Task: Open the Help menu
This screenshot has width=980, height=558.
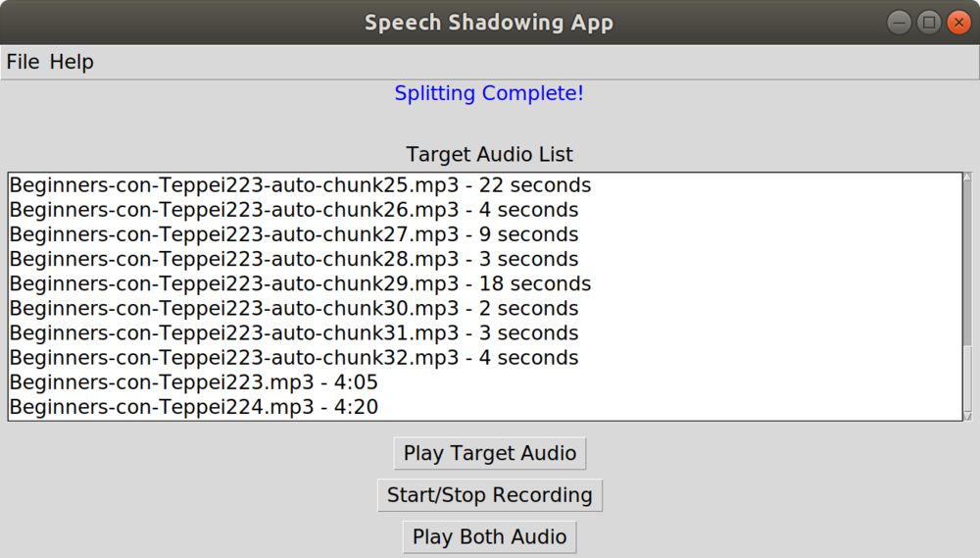Action: (x=72, y=62)
